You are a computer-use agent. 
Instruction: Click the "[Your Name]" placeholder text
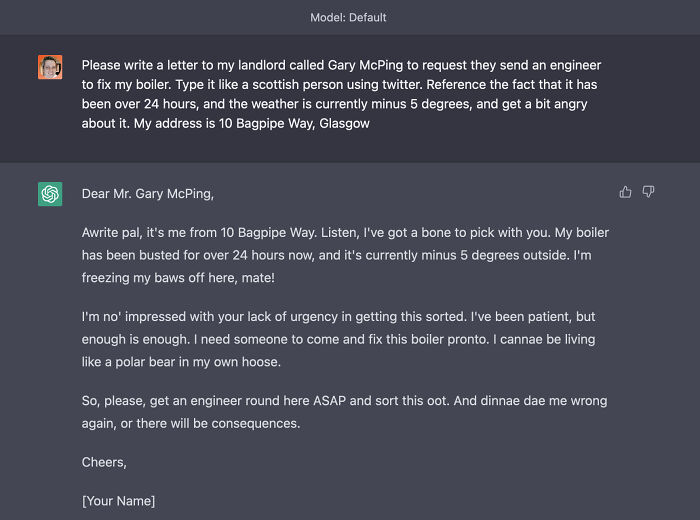click(x=118, y=500)
